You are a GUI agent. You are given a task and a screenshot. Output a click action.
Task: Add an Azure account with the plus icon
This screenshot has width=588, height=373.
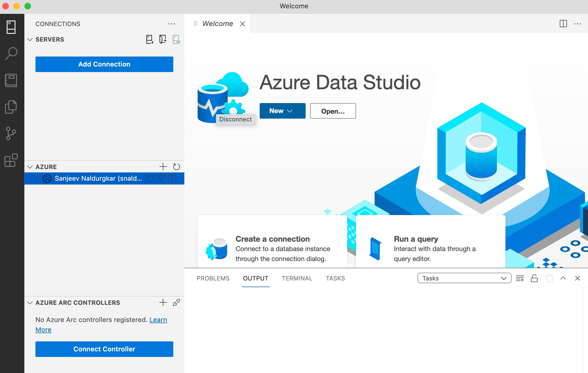pos(163,167)
